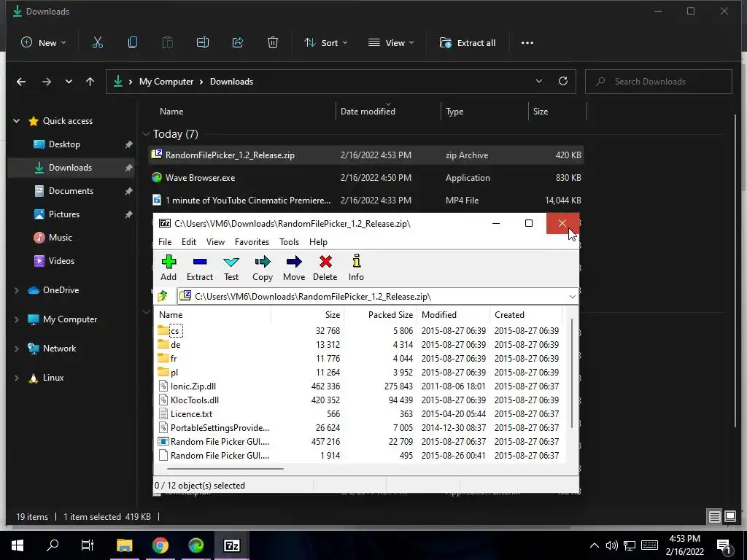Navigate back in Explorer
Screen dimensions: 747x560
(21, 82)
